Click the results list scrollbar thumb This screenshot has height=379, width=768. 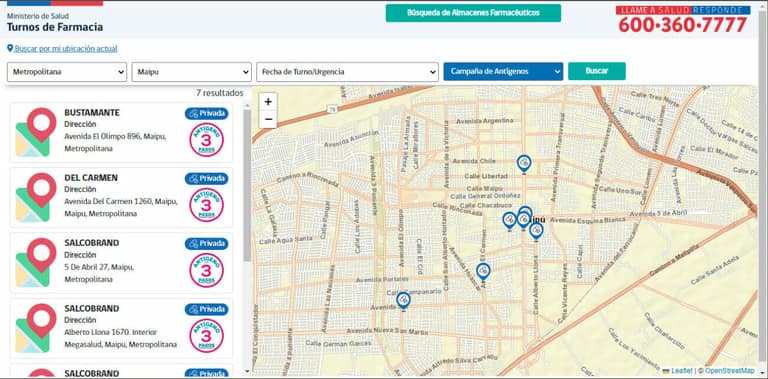[247, 186]
